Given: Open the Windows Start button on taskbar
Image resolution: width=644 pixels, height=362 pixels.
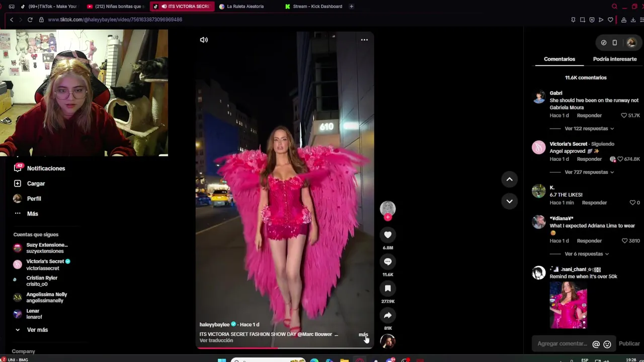Looking at the screenshot, I should click(221, 360).
